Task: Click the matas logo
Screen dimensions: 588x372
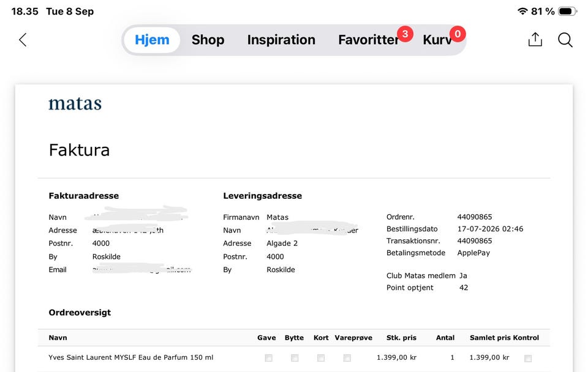Action: (x=75, y=103)
